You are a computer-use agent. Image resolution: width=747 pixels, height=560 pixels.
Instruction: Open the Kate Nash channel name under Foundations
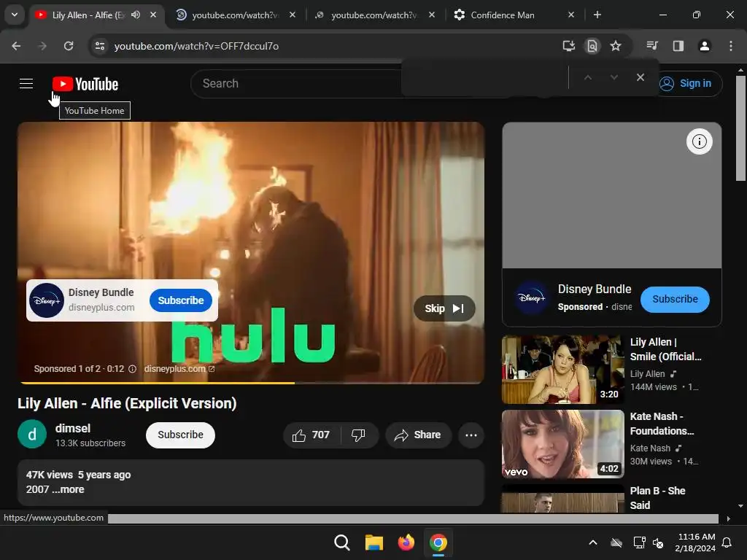[x=650, y=448]
